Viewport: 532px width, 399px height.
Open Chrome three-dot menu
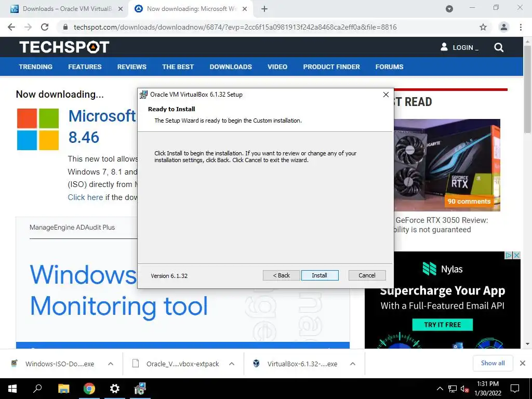tap(521, 27)
